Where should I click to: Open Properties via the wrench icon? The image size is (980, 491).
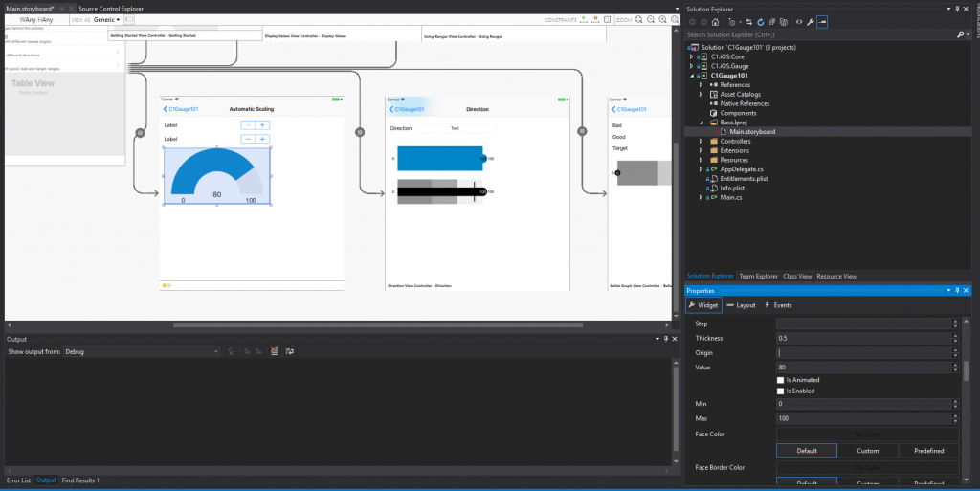pos(810,22)
